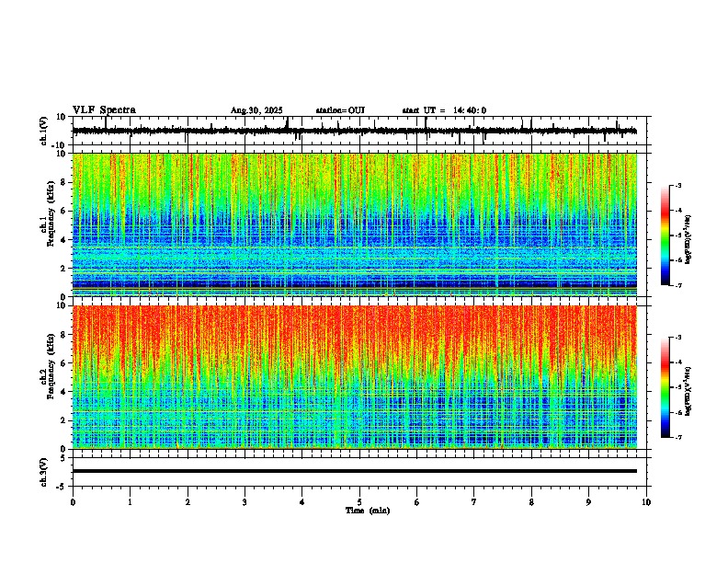Click the "10" at time axis end
The image size is (728, 563).
[646, 502]
